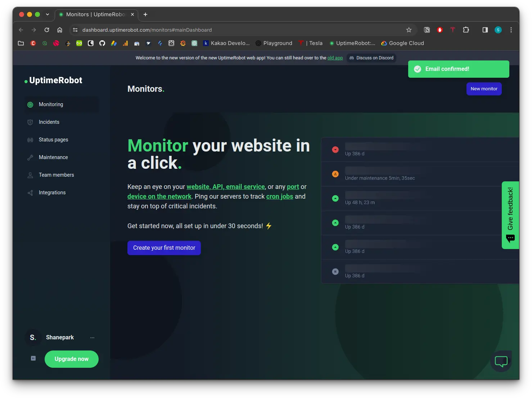Bookmark this page with star icon
The height and width of the screenshot is (398, 532).
tap(409, 30)
